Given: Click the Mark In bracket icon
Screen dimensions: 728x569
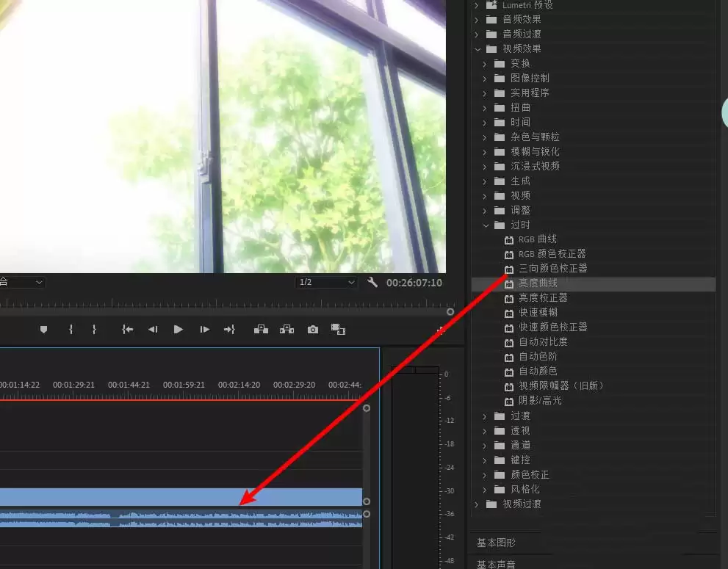Looking at the screenshot, I should 71,330.
